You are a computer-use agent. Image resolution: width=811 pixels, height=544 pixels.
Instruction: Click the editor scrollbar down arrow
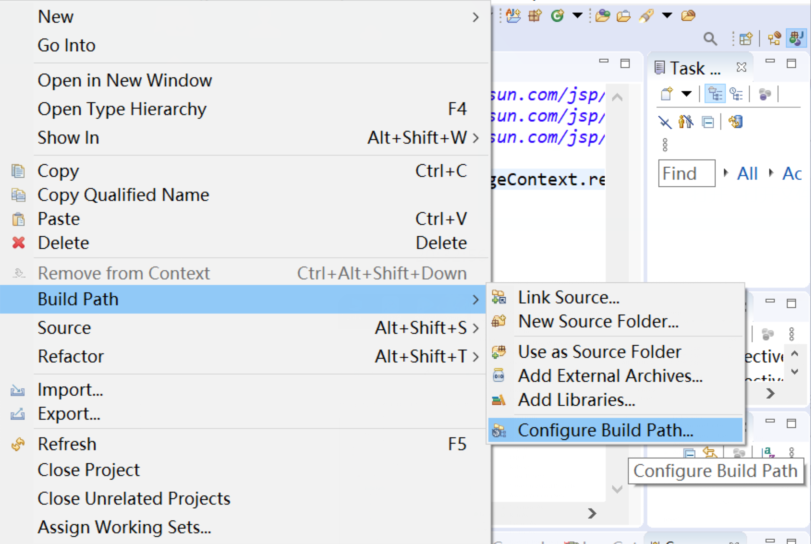(617, 489)
